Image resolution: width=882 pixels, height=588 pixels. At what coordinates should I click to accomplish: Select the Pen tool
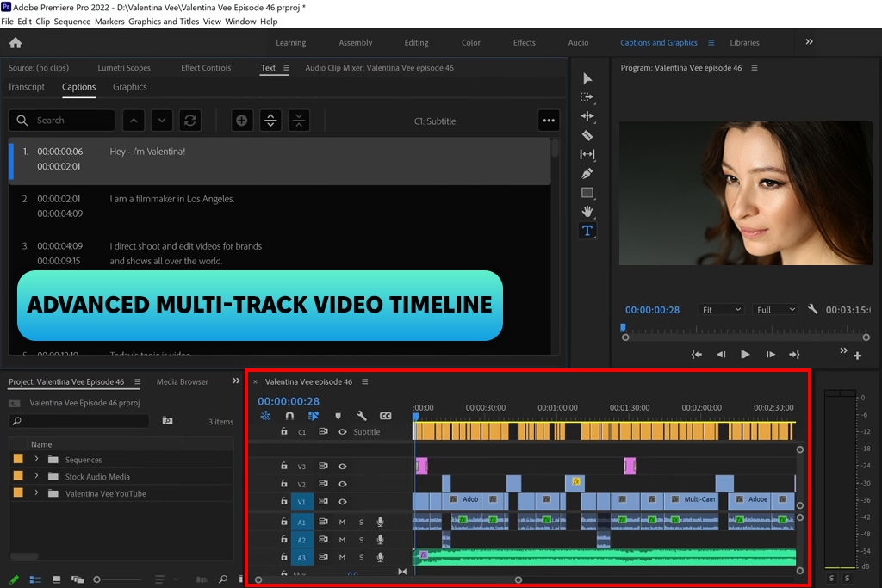coord(587,174)
